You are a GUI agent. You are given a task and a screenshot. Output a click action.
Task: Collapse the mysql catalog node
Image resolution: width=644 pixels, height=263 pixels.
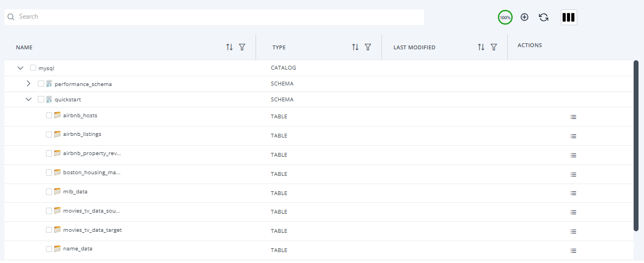[21, 68]
